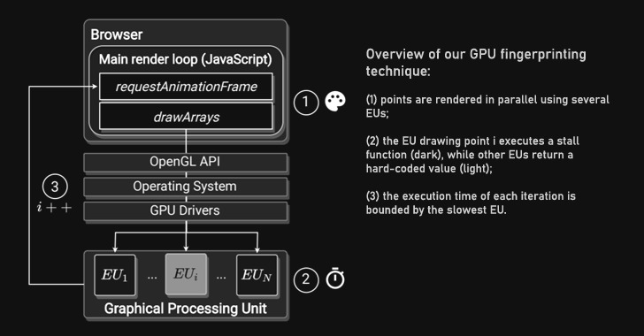The width and height of the screenshot is (644, 336).
Task: Click the dark EU1 block
Action: tap(115, 275)
